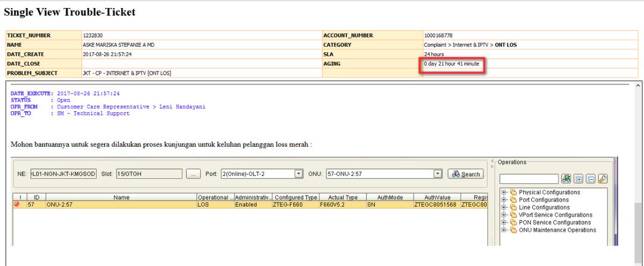This screenshot has width=644, height=266.
Task: Expand the Physical Configurations node
Action: click(504, 192)
